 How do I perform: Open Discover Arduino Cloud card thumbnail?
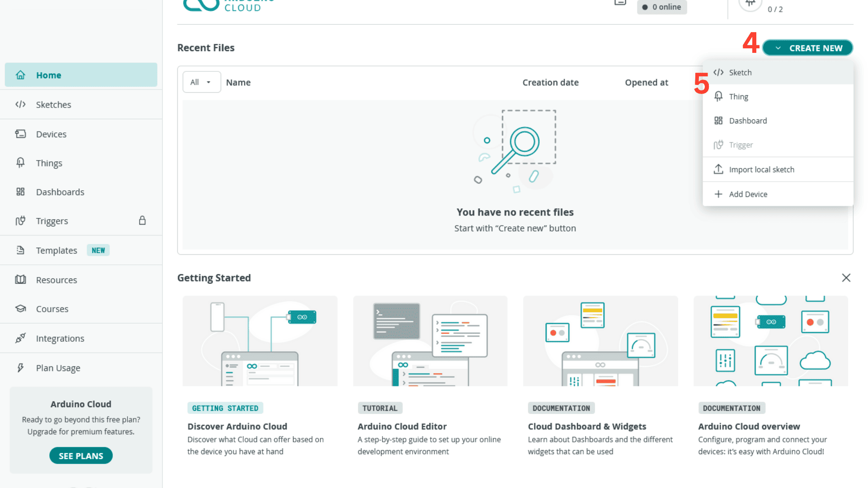[260, 341]
